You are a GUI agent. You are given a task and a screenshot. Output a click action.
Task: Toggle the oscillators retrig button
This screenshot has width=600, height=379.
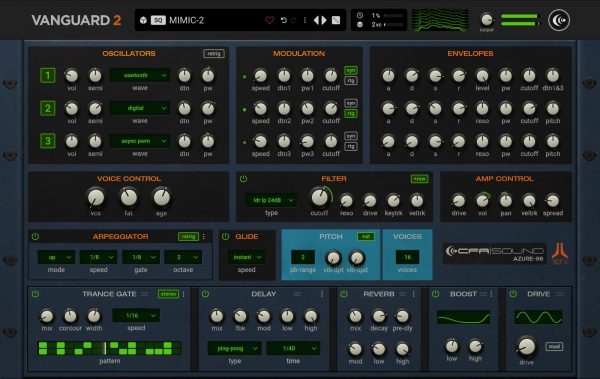214,54
